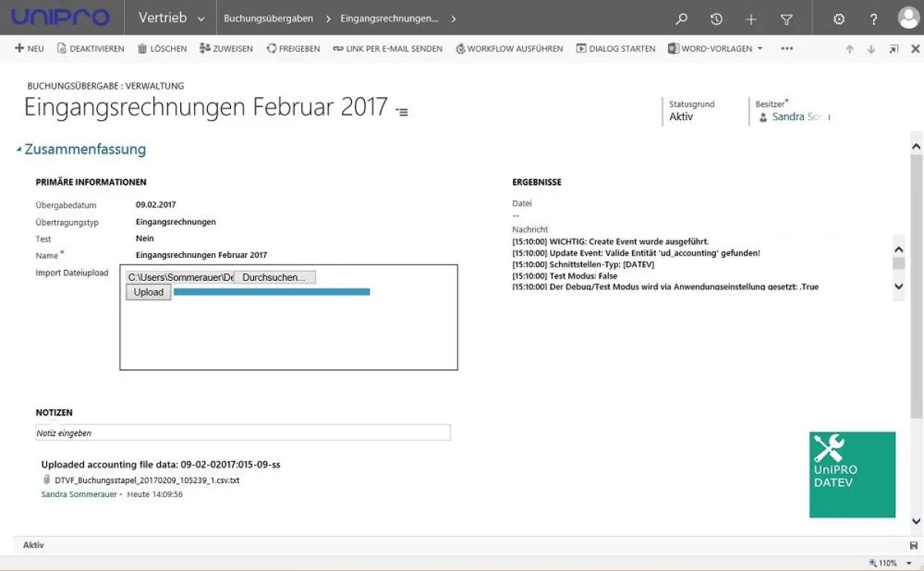Navigate to next record with down arrow

871,48
